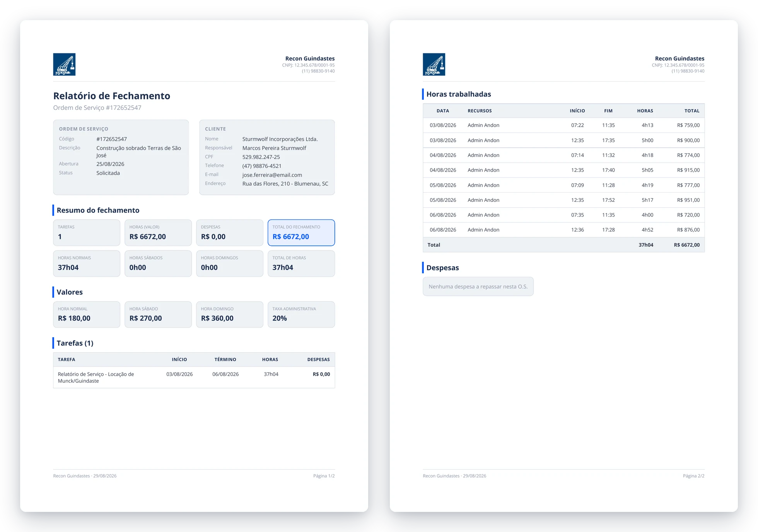This screenshot has height=532, width=758.
Task: Click the 'Horas Normais' 37h04 card
Action: 87,264
